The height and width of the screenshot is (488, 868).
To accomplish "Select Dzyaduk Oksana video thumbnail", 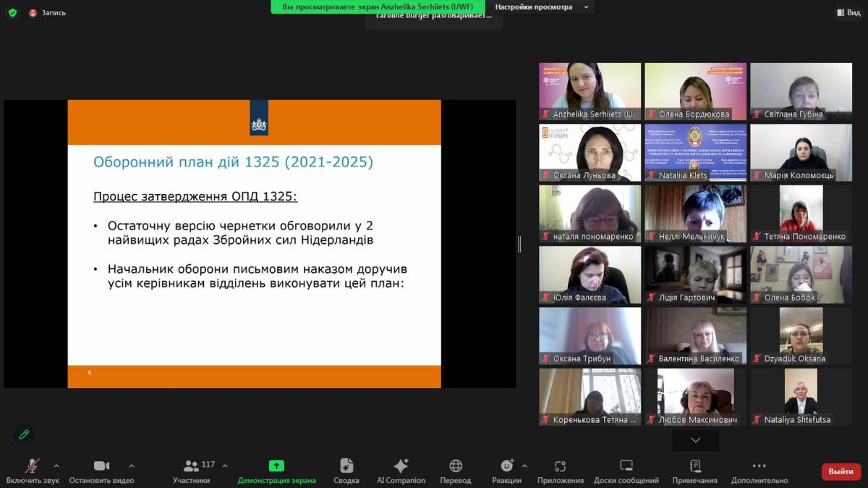I will pyautogui.click(x=801, y=336).
